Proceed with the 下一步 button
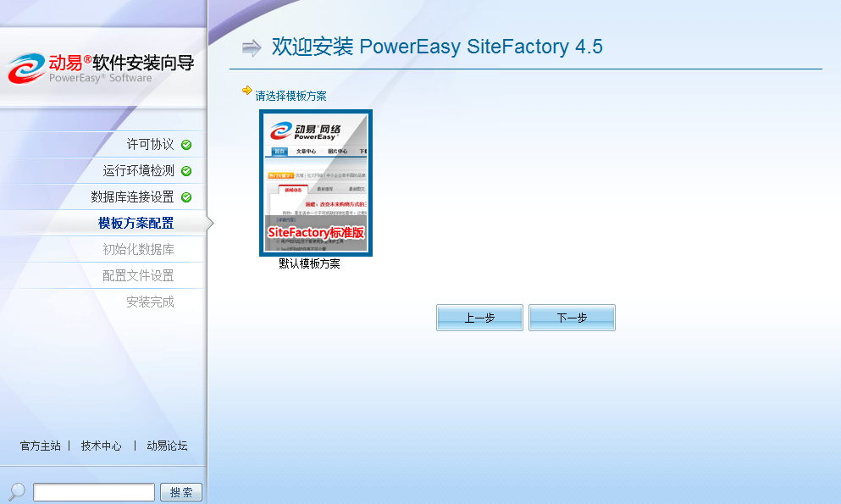This screenshot has height=504, width=841. 572,318
